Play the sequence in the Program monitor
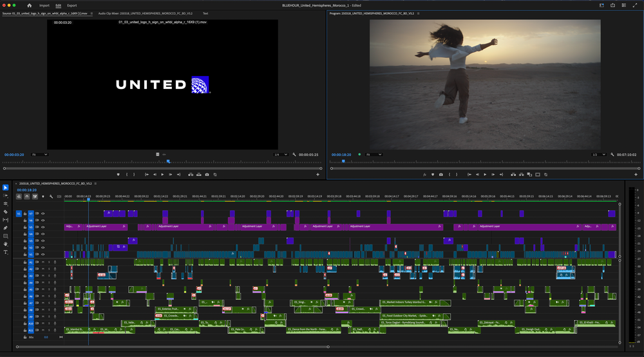The width and height of the screenshot is (644, 357). point(485,175)
